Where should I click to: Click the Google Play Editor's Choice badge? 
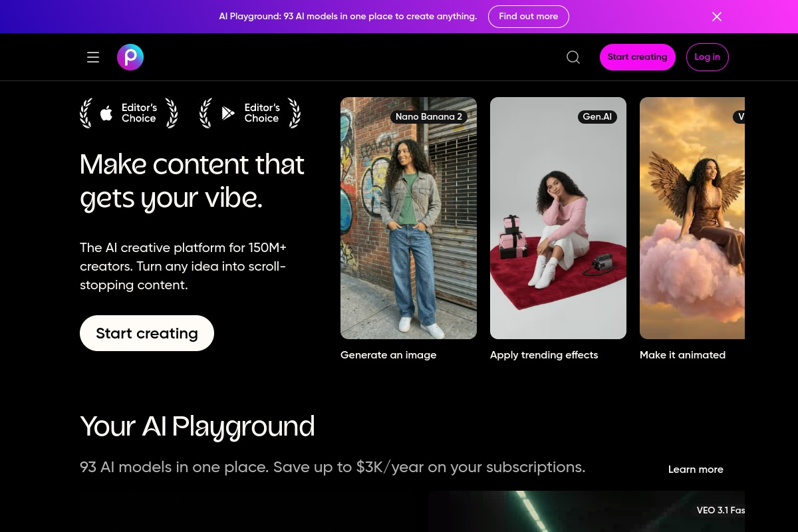point(250,113)
